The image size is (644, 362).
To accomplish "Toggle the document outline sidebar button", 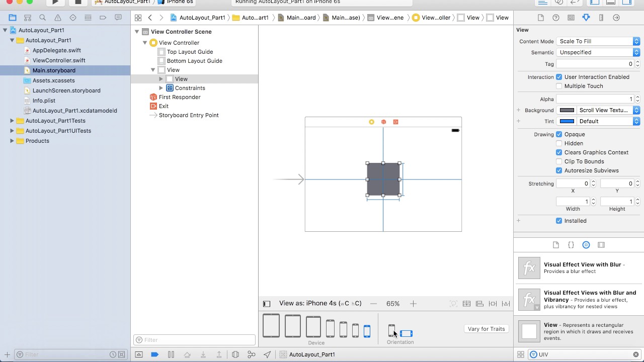I will pyautogui.click(x=267, y=304).
